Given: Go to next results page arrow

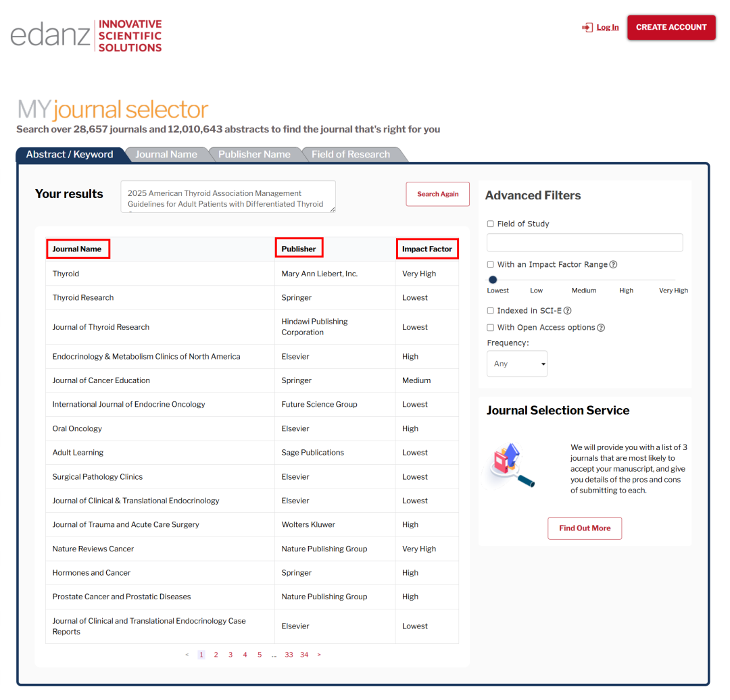Looking at the screenshot, I should [319, 655].
